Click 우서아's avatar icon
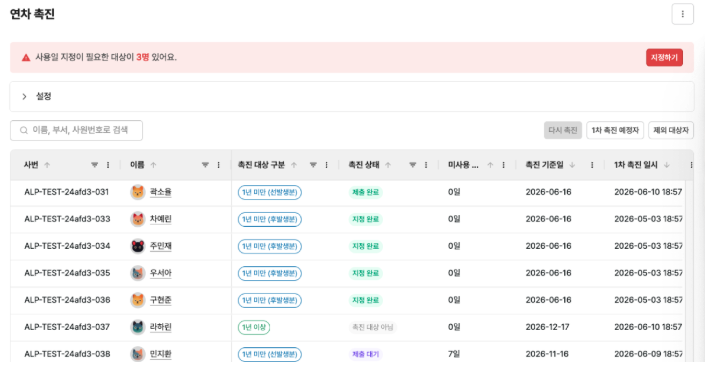This screenshot has width=705, height=372. point(138,273)
